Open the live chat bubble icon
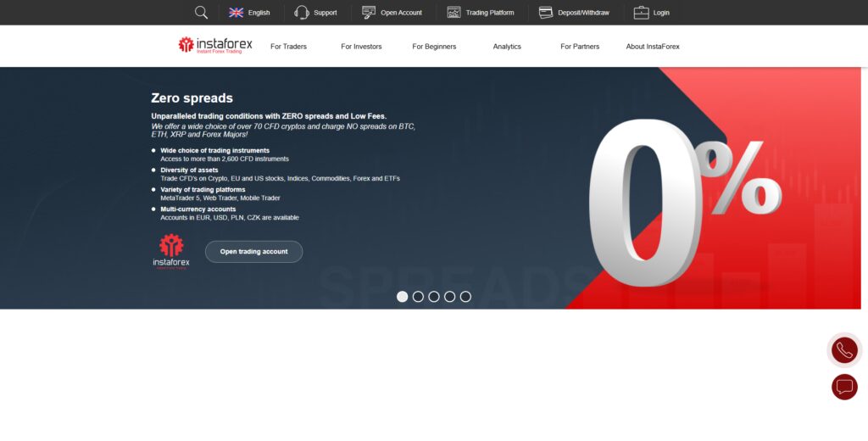This screenshot has width=868, height=441. [x=844, y=387]
